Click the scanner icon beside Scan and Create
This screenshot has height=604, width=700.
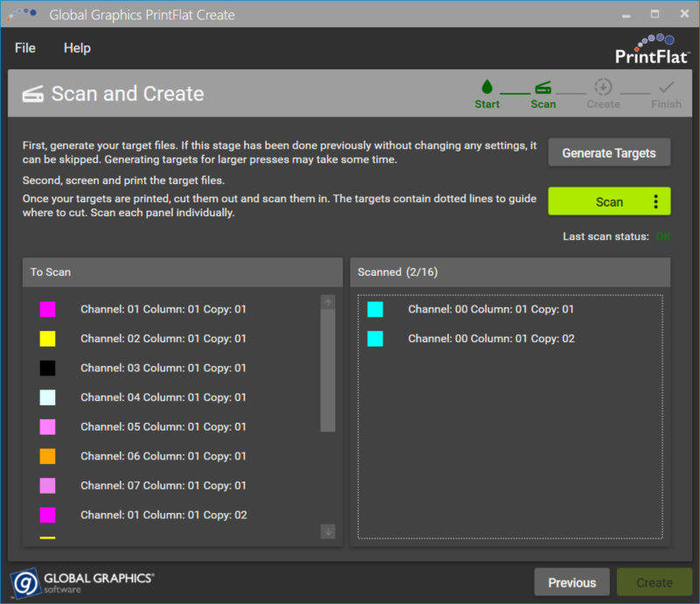point(33,94)
